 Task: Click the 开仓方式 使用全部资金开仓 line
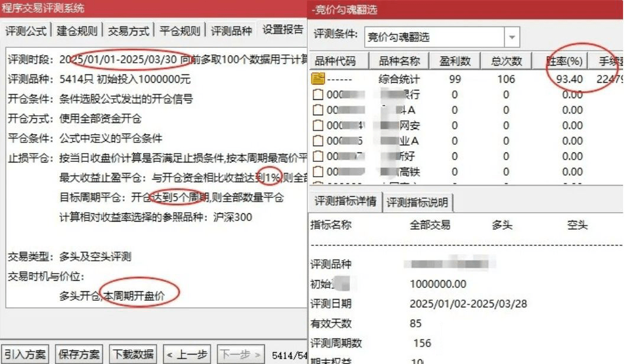click(x=74, y=119)
